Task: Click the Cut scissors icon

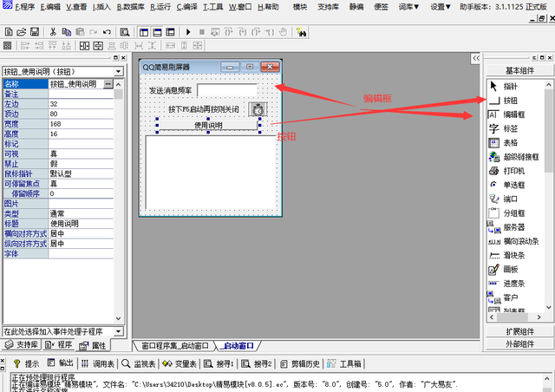Action: 53,32
